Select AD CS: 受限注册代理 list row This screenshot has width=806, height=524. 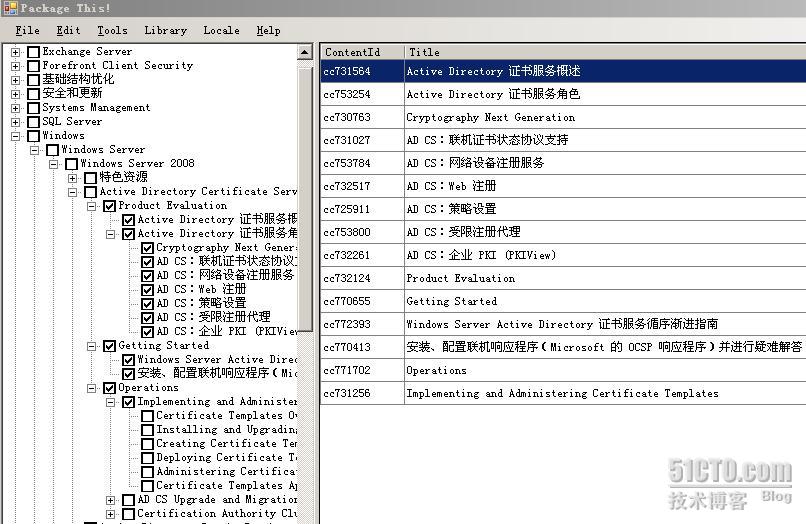pyautogui.click(x=563, y=232)
